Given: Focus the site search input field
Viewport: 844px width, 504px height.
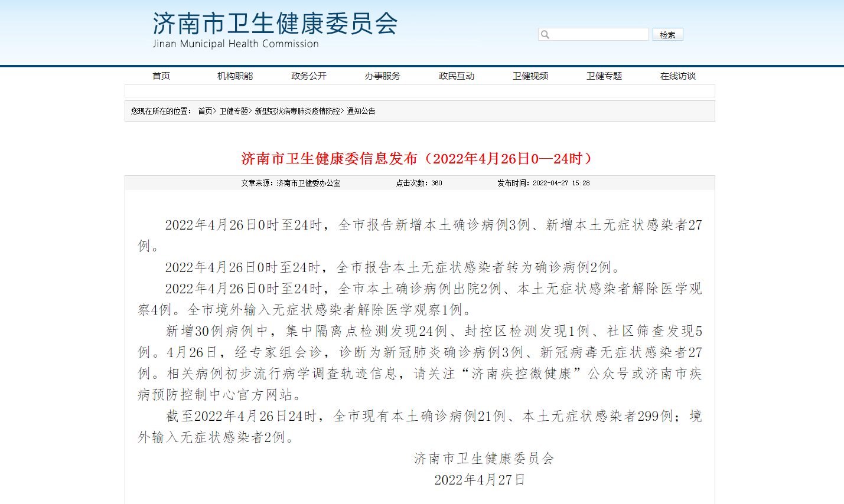Looking at the screenshot, I should tap(594, 35).
